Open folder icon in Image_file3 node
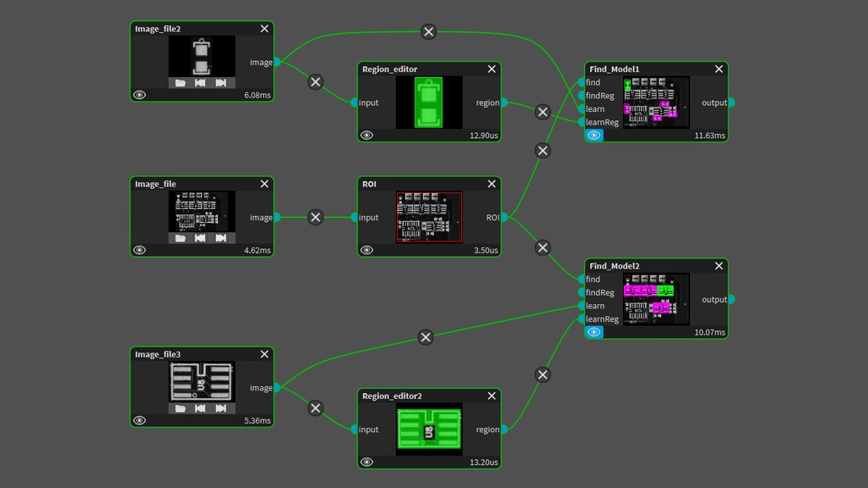This screenshot has width=868, height=488. (x=181, y=408)
